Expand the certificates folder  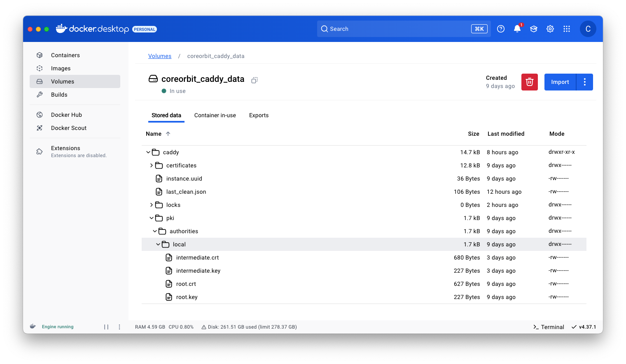tap(152, 165)
